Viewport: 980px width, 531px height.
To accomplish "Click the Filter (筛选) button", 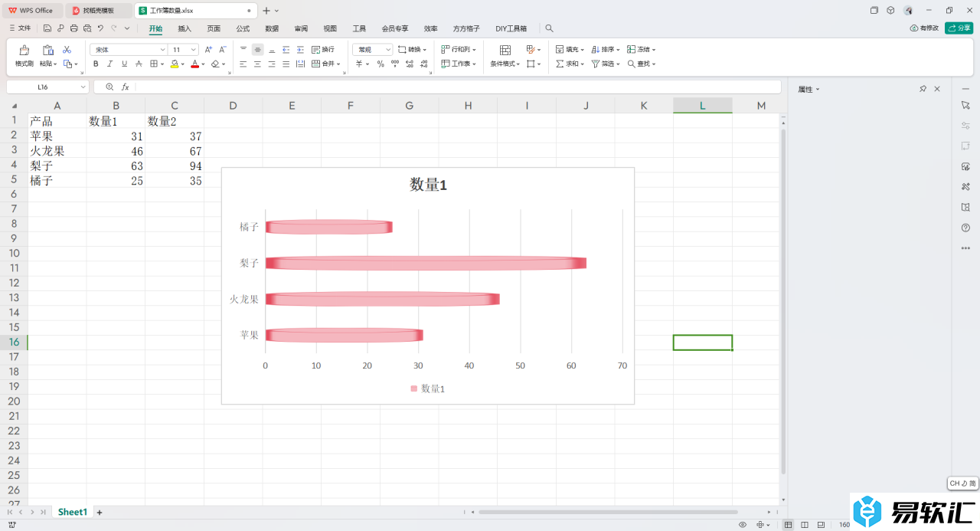I will [606, 64].
